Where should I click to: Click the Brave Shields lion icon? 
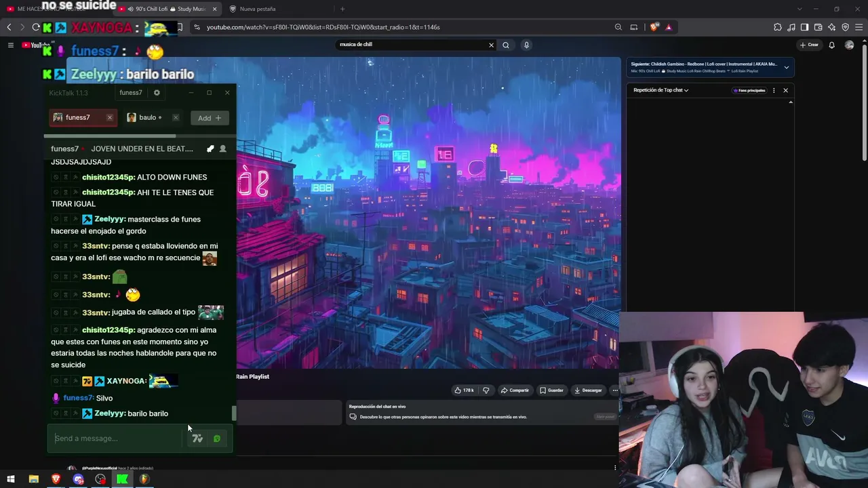(654, 27)
